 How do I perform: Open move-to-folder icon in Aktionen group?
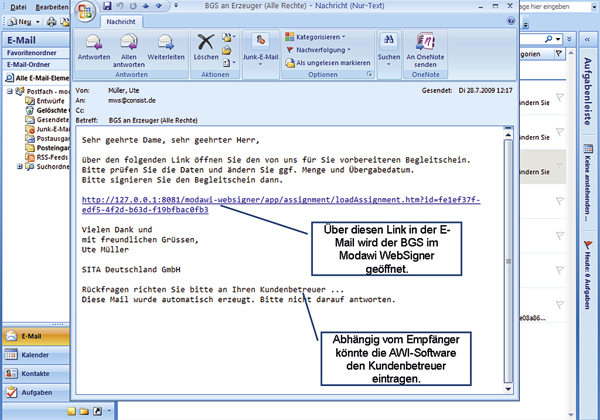click(x=228, y=37)
